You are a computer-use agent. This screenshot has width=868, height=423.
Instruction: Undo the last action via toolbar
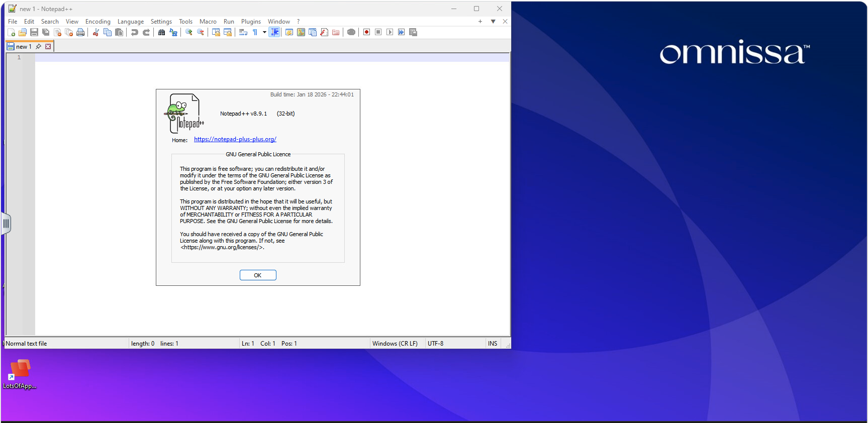point(134,32)
